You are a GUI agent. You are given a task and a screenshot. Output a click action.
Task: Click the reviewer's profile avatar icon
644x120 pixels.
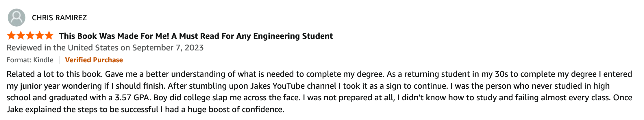16,17
